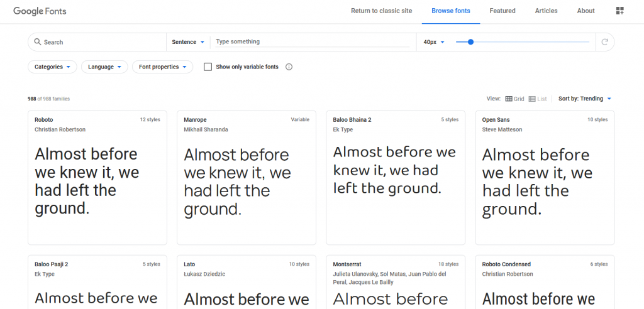Screen dimensions: 644x309
Task: Open the Articles tab
Action: [x=547, y=11]
